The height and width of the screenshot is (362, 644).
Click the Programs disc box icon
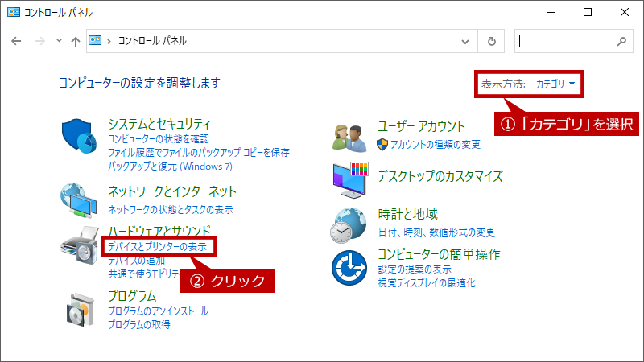(80, 310)
